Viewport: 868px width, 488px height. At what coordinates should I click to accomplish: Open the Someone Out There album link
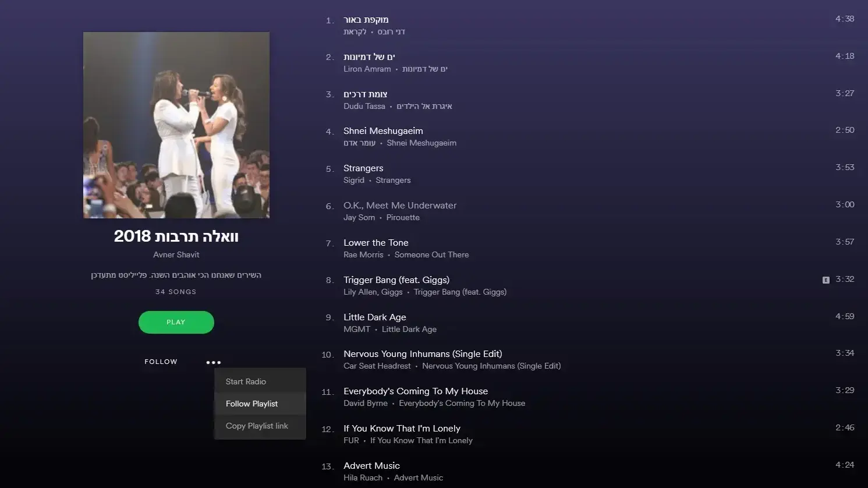coord(431,254)
